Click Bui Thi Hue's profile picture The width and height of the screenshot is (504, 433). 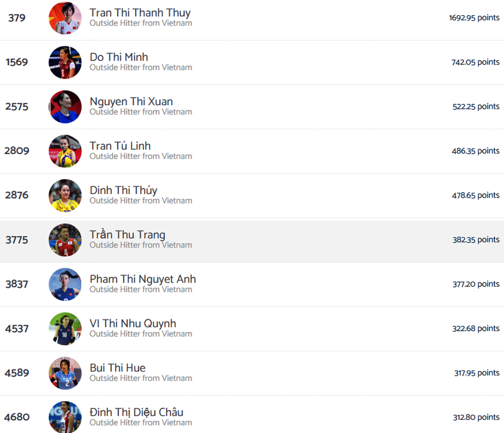[x=65, y=373]
